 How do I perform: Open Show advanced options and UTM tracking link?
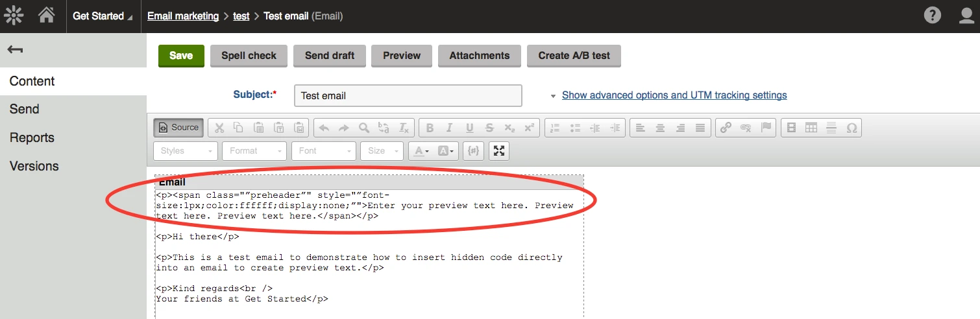pos(674,95)
